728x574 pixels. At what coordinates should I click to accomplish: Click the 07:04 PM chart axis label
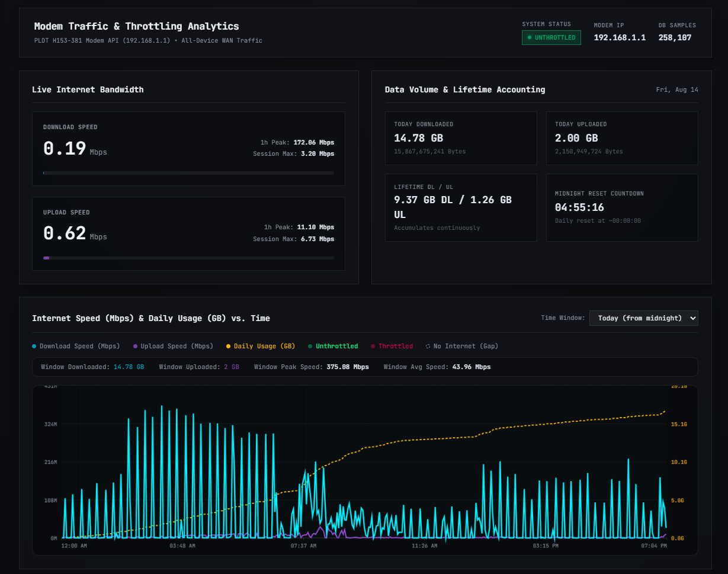point(654,546)
